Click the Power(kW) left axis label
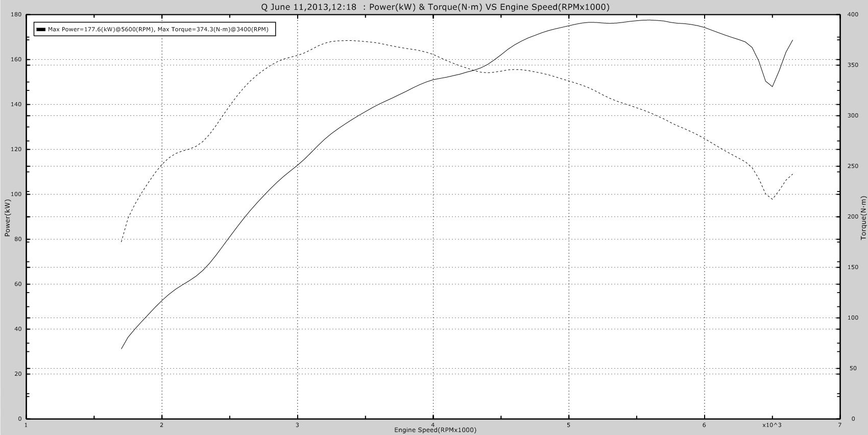This screenshot has height=435, width=868. (x=7, y=217)
